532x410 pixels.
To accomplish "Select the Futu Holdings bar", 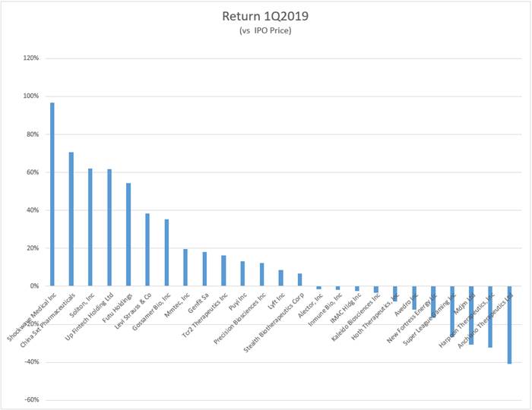I will pos(128,235).
